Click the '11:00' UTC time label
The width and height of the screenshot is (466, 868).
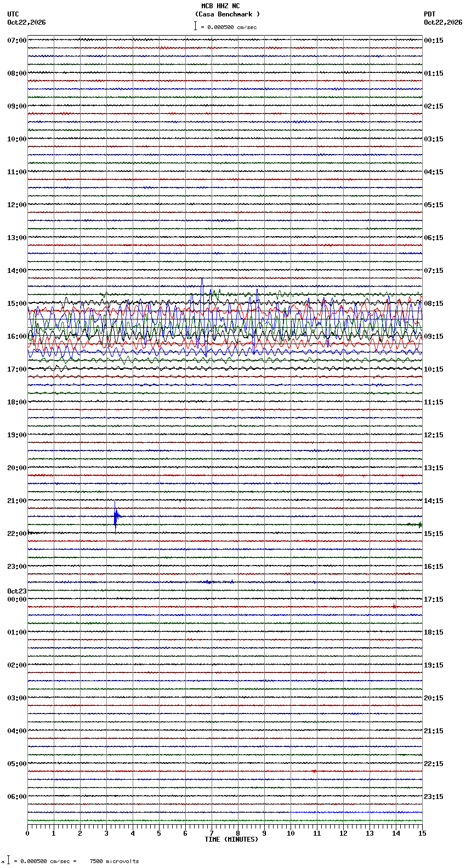click(x=17, y=172)
